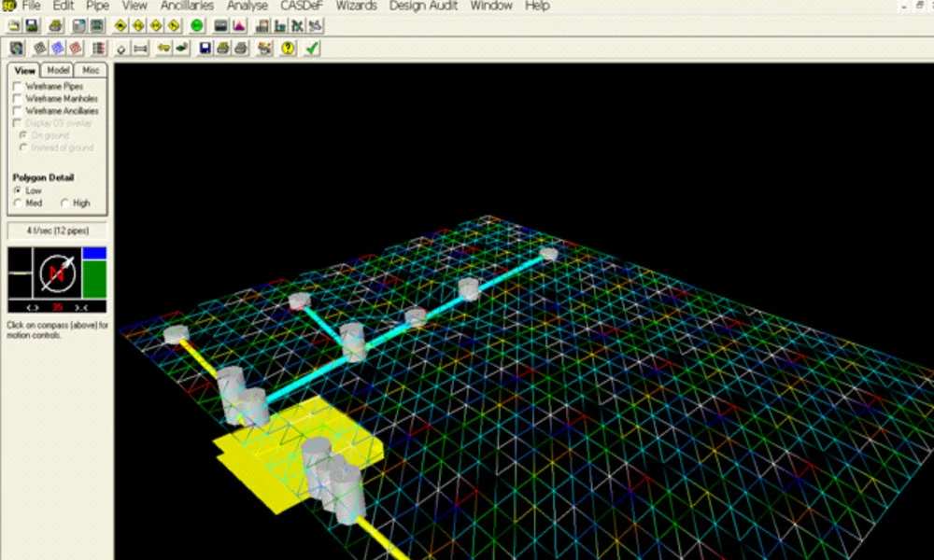This screenshot has height=560, width=934.
Task: Select Med polygon detail radio button
Action: (19, 203)
